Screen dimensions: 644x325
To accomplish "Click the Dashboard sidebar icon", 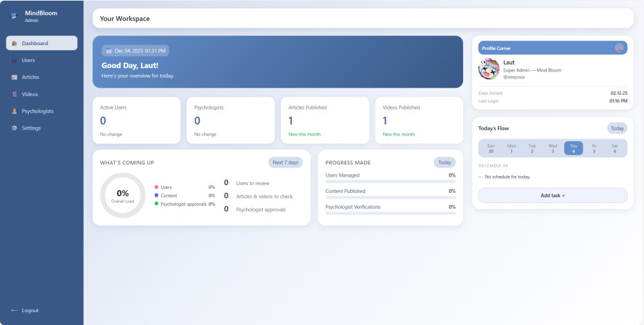I will 15,43.
